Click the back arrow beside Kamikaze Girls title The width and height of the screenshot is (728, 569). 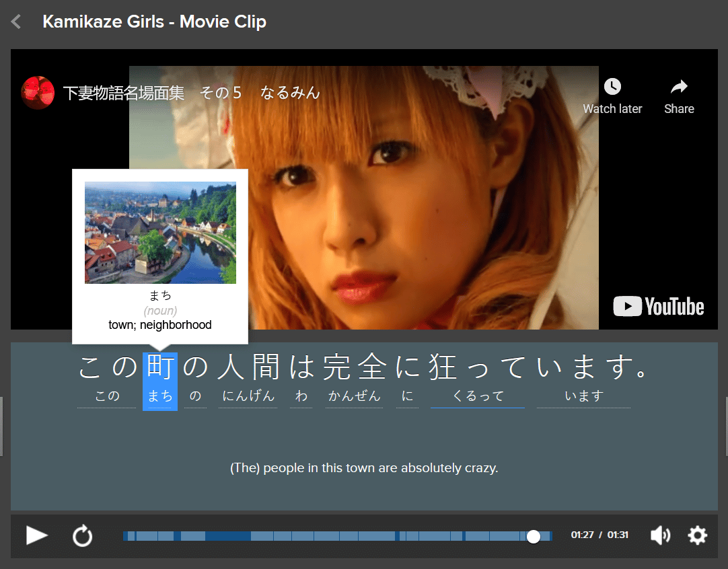(x=16, y=22)
